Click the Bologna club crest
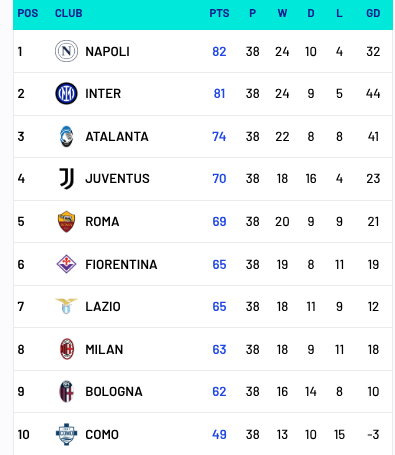Image resolution: width=395 pixels, height=455 pixels. 66,391
